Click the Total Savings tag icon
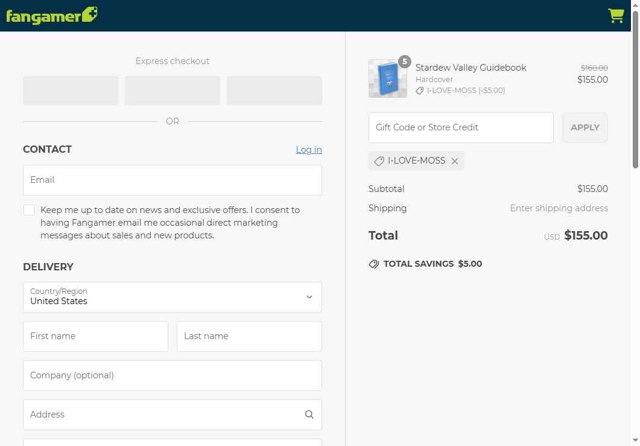Screen dimensions: 640x446 click(x=374, y=264)
